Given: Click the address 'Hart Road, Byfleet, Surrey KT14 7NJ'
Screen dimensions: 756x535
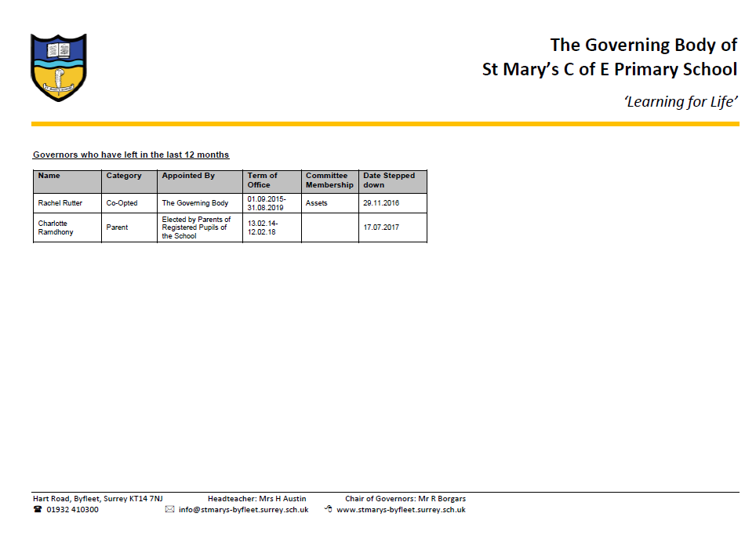Looking at the screenshot, I should coord(98,498).
